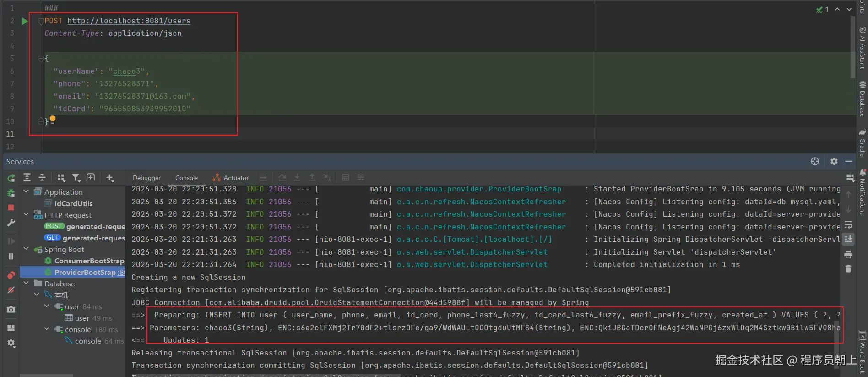This screenshot has height=377, width=868.
Task: Click the light bulb intention icon
Action: pyautogui.click(x=53, y=120)
